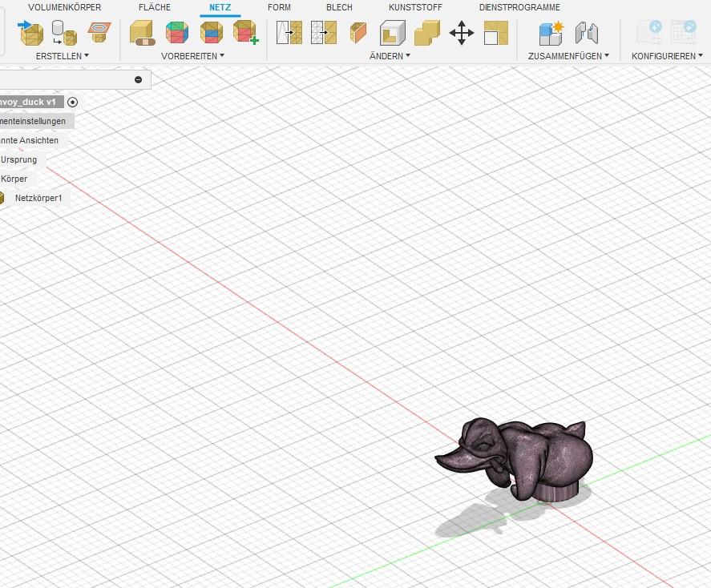Open the FORM tab
711x588 pixels.
click(279, 7)
